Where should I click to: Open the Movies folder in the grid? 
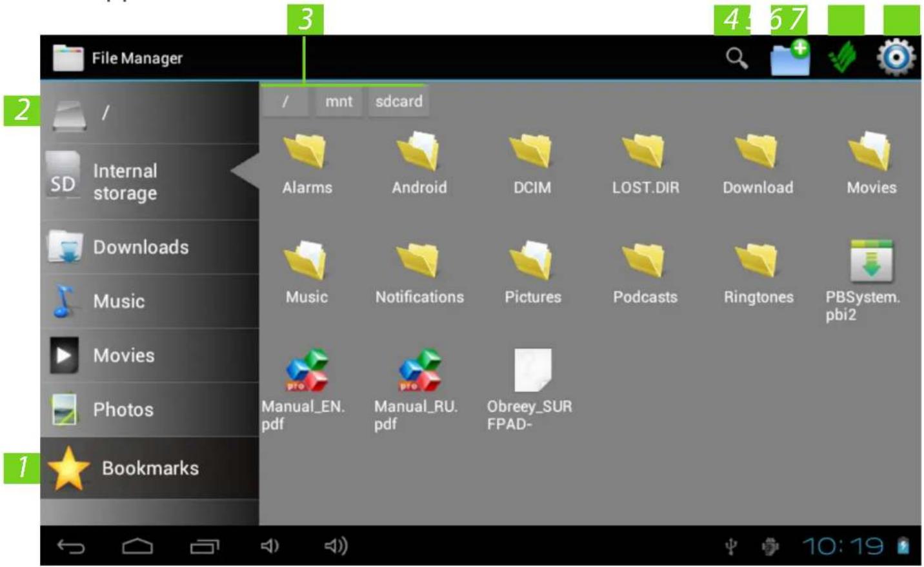click(x=871, y=163)
